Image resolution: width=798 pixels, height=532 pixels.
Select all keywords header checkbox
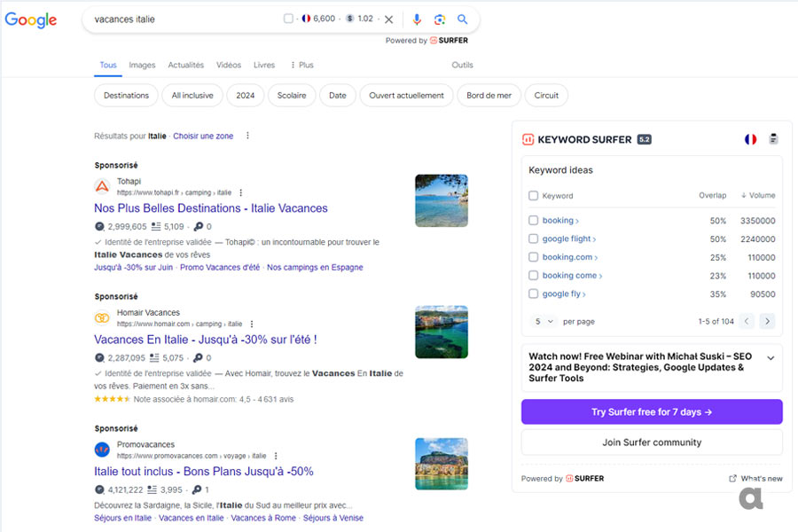point(534,195)
